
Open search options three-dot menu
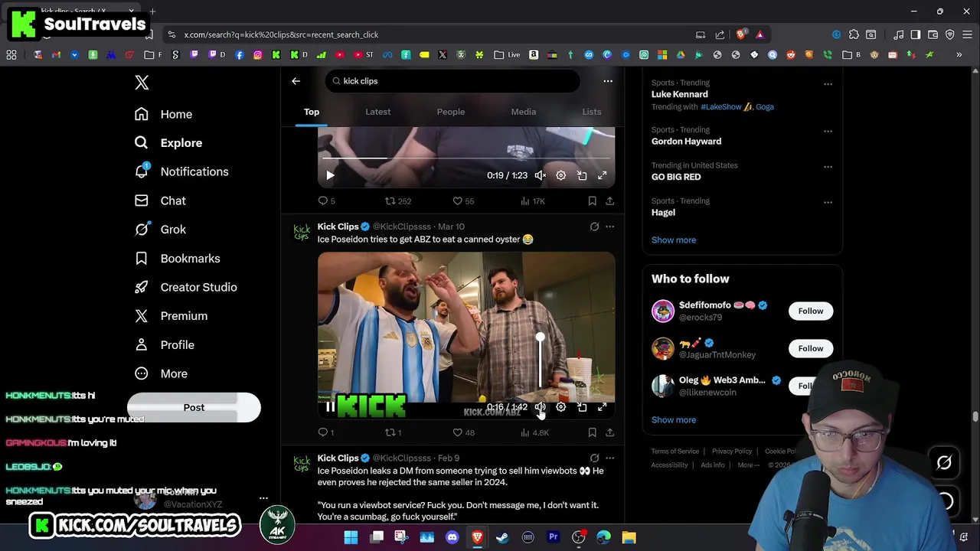pos(608,81)
